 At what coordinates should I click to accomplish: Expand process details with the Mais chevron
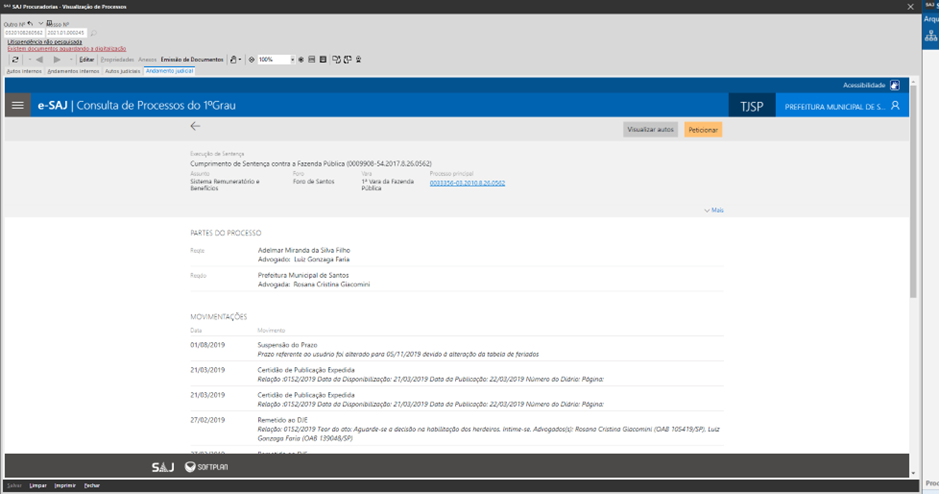click(x=713, y=211)
